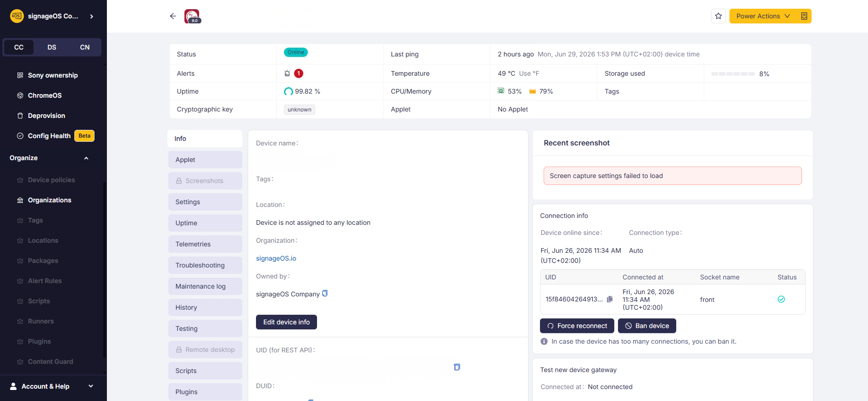Go to Sony ownership page
Screen dimensions: 868x401
coord(53,75)
